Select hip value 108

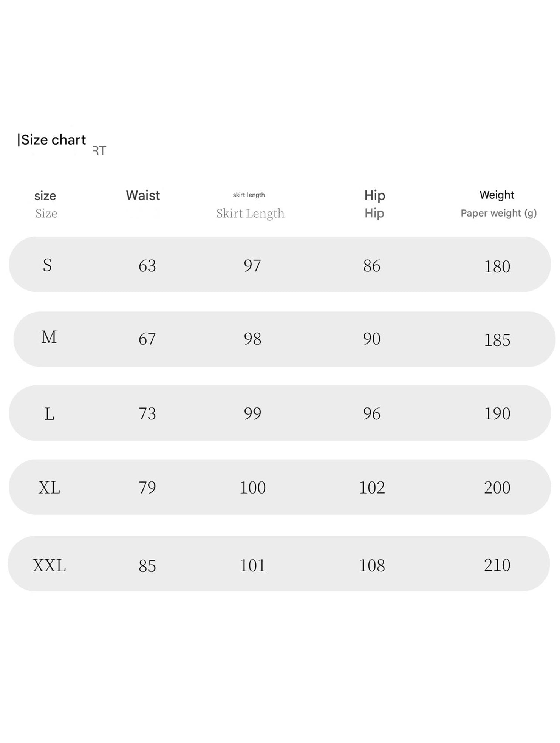[372, 566]
